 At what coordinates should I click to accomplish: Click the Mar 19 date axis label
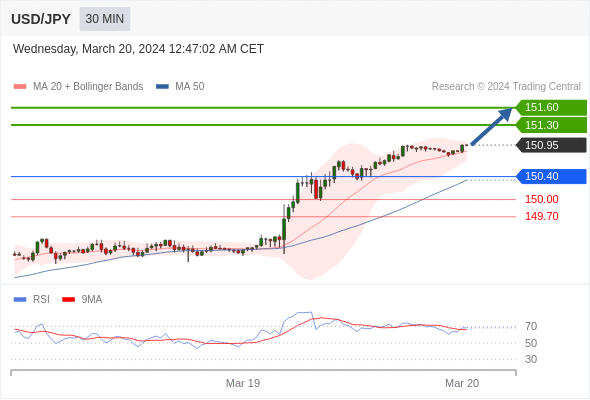(x=243, y=383)
